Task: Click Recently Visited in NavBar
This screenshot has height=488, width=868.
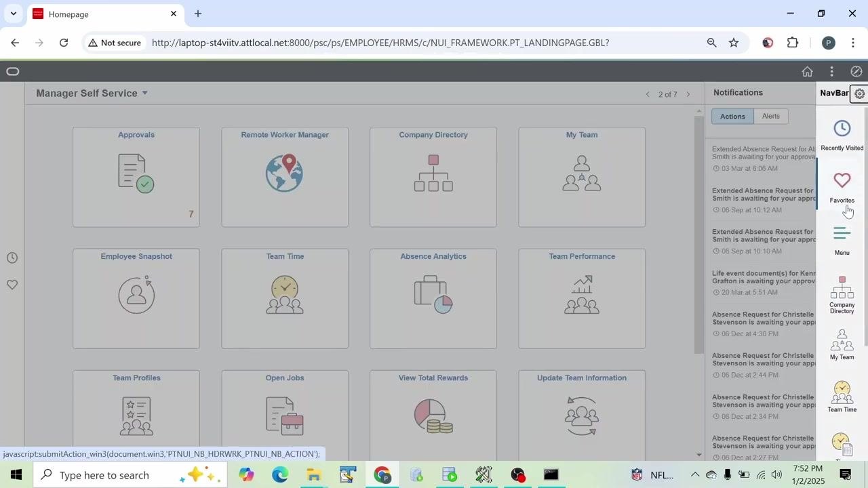Action: tap(842, 135)
